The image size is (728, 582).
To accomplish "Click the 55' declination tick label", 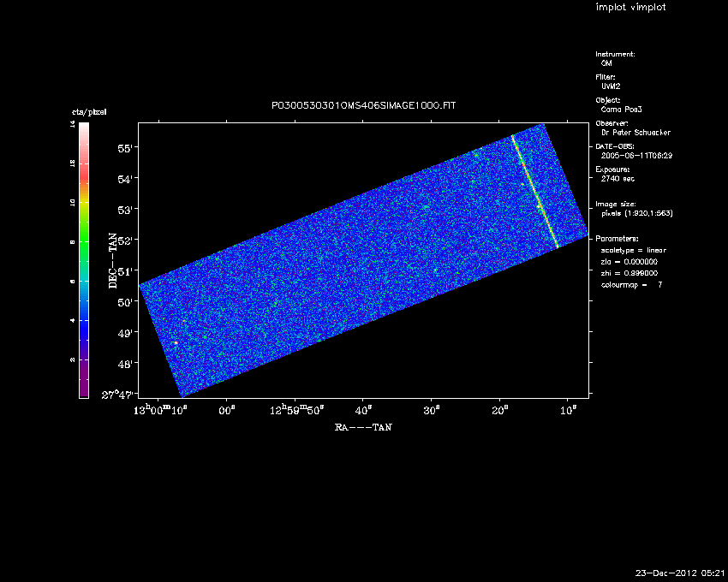I will (125, 149).
